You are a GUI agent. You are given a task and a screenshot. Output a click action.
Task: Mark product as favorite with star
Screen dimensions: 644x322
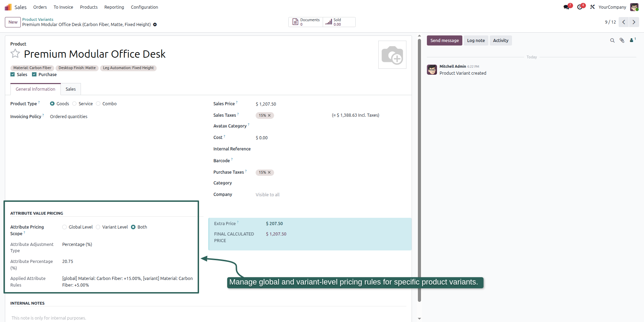pyautogui.click(x=15, y=54)
